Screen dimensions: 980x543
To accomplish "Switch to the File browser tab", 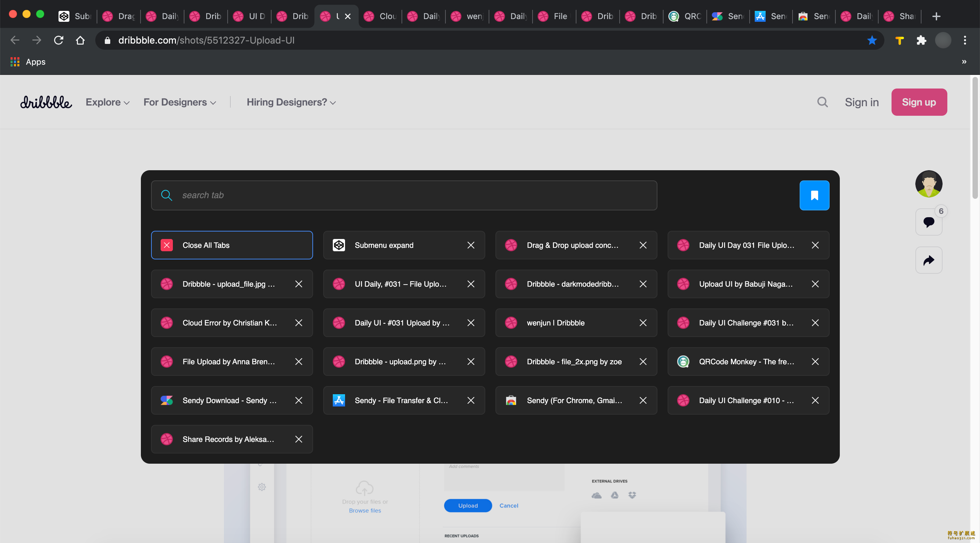I will coord(554,16).
